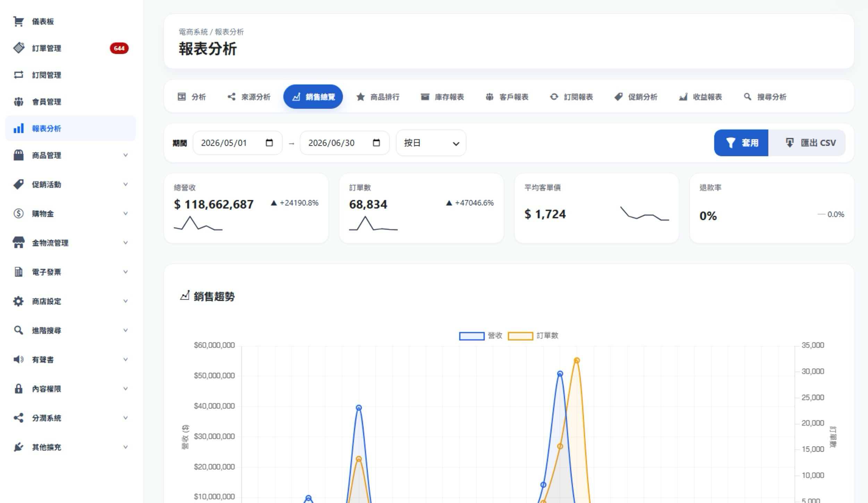Click the funnel icon on 套用 button

click(x=731, y=143)
